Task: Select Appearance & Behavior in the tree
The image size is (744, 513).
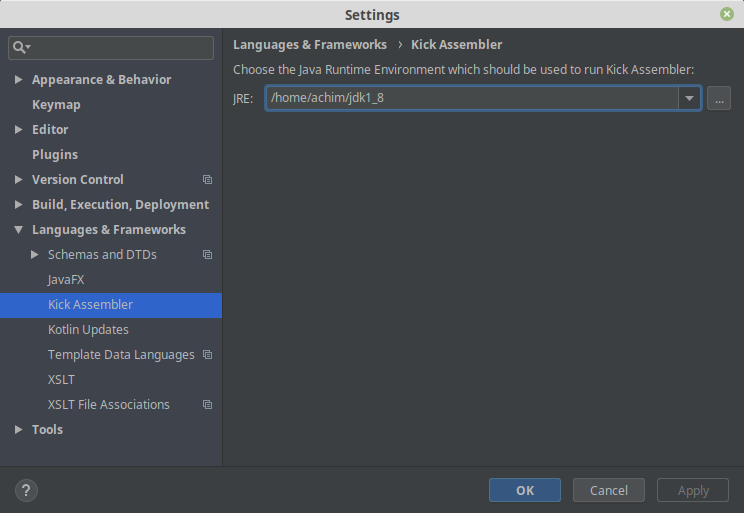Action: pos(102,80)
